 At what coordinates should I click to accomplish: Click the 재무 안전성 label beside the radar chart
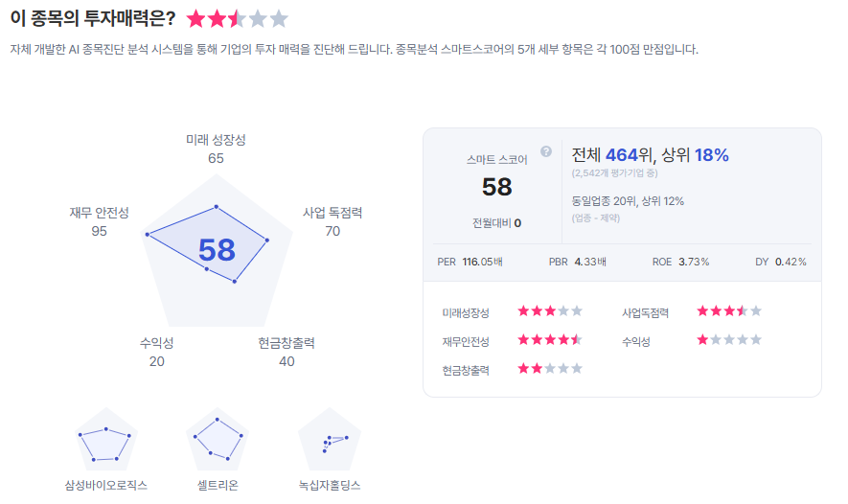[99, 213]
